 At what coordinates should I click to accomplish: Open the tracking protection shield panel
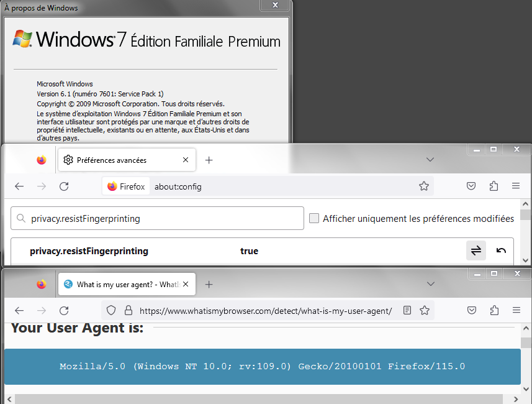coord(111,311)
